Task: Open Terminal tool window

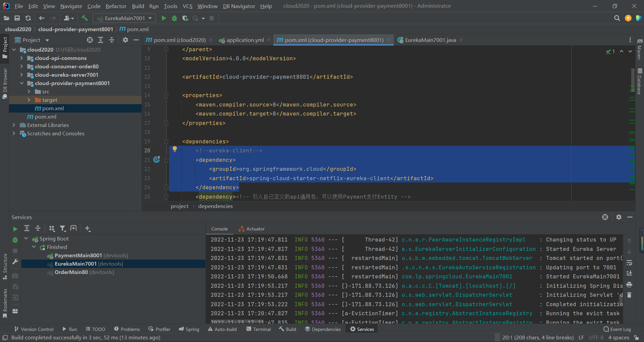Action: click(259, 329)
